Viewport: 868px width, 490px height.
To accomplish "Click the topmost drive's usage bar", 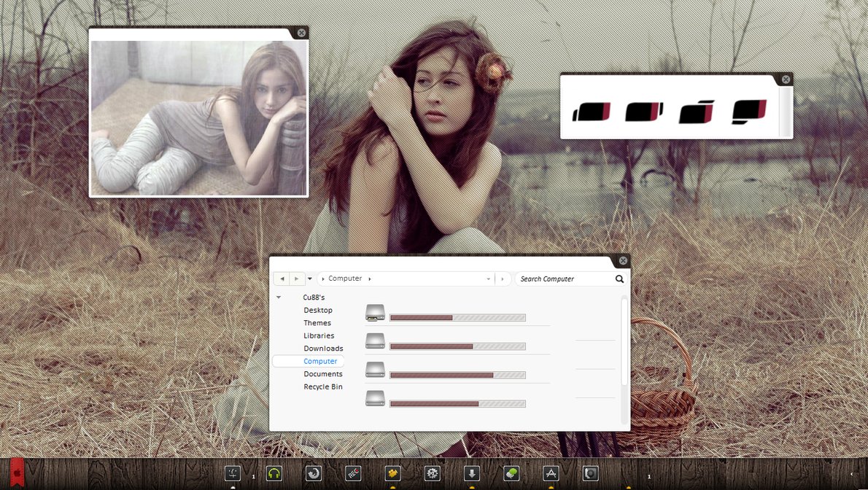I will click(457, 317).
